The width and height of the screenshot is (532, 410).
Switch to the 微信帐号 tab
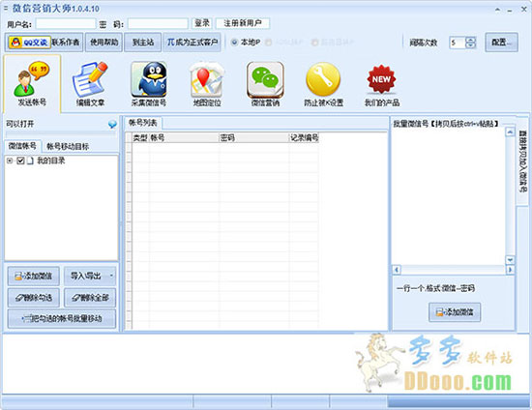[x=22, y=146]
